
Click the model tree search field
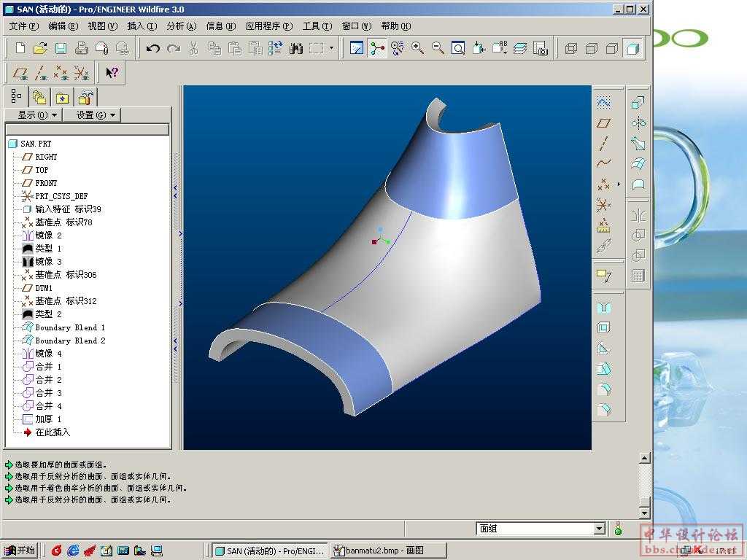(x=88, y=130)
